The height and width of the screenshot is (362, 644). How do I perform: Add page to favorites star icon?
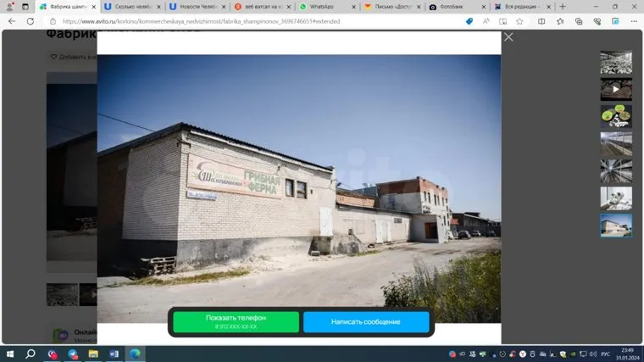pyautogui.click(x=519, y=21)
